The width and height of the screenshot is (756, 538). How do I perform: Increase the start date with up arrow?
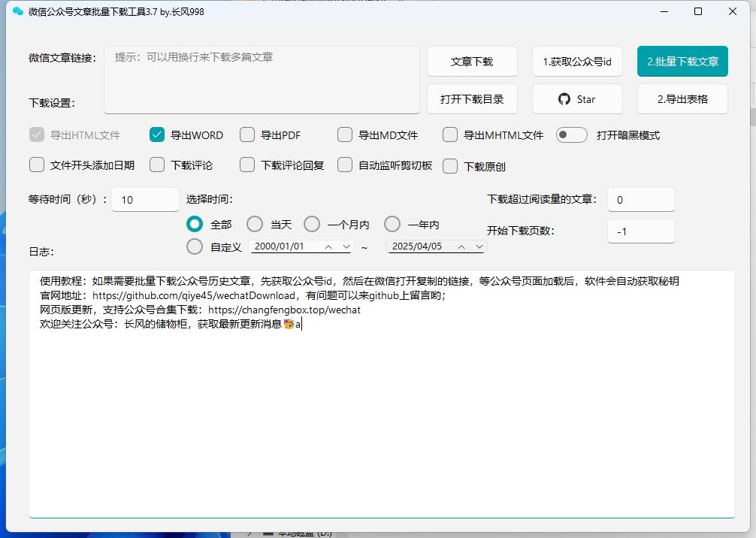point(328,246)
